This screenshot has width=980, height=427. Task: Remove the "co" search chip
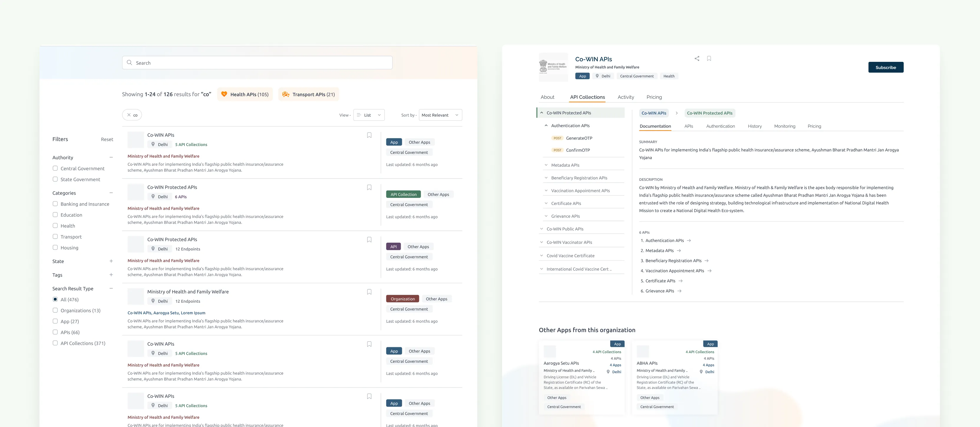(x=129, y=115)
